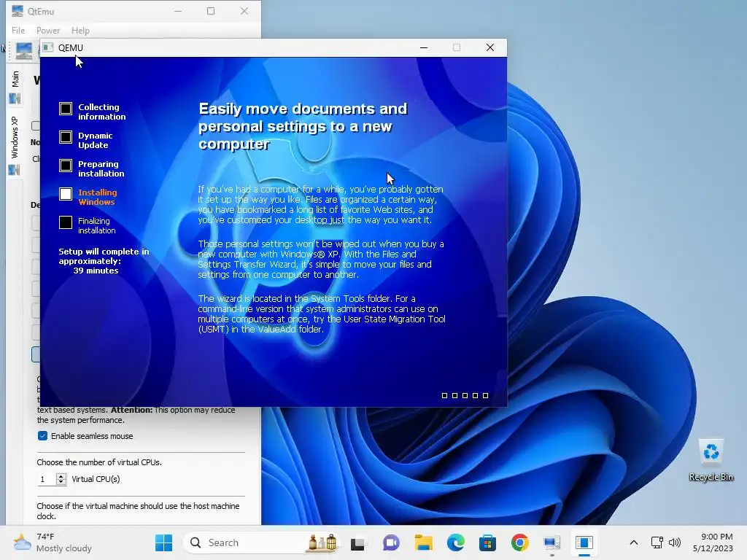This screenshot has height=560, width=747.
Task: Open the Help menu in QtEmu
Action: click(80, 31)
